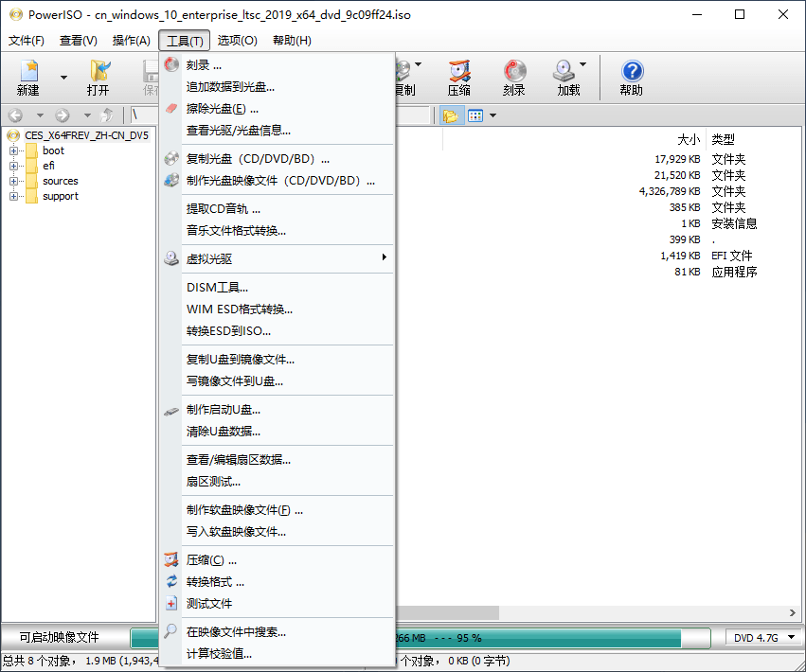Image resolution: width=806 pixels, height=672 pixels.
Task: Open the 查看(V) menu
Action: point(78,41)
